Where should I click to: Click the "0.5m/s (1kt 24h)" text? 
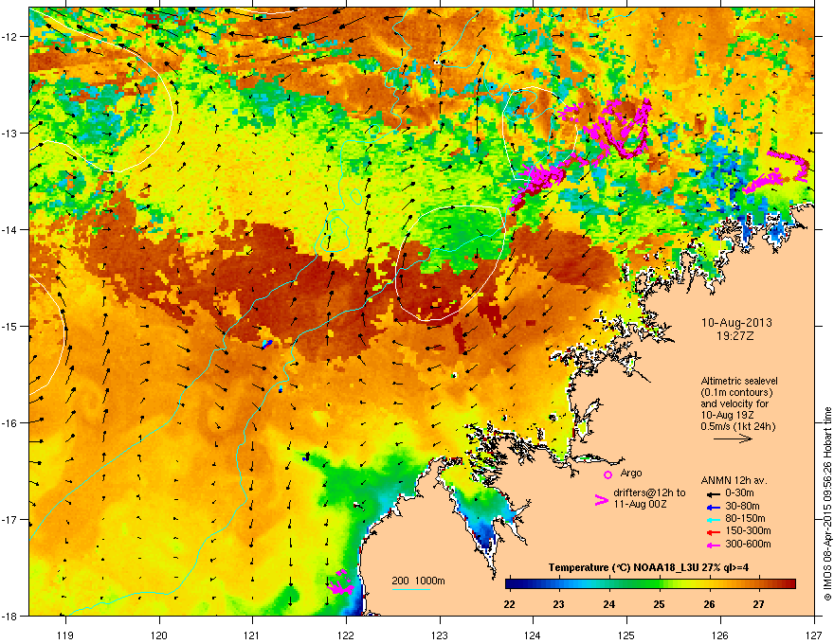[x=737, y=427]
